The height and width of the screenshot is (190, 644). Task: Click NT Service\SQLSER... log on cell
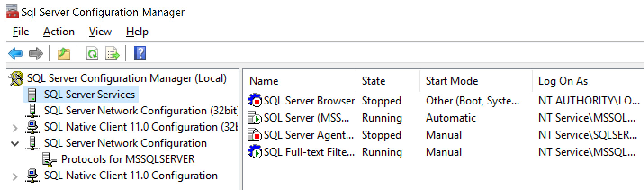click(587, 135)
